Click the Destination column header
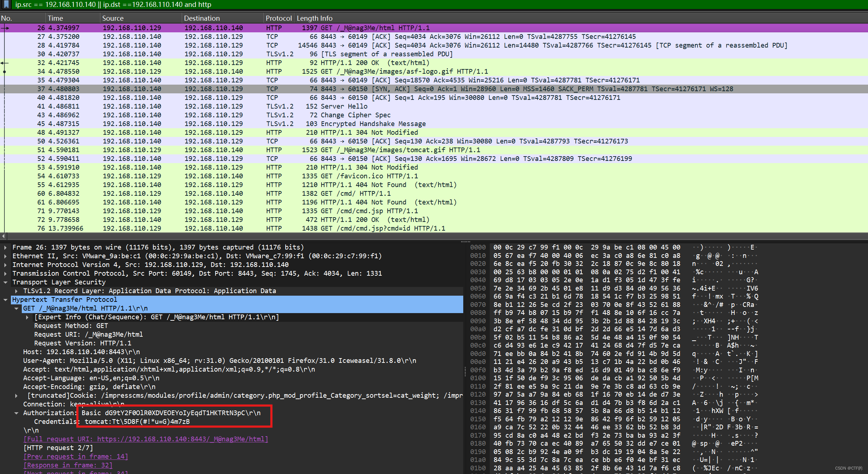The height and width of the screenshot is (474, 868). 202,18
